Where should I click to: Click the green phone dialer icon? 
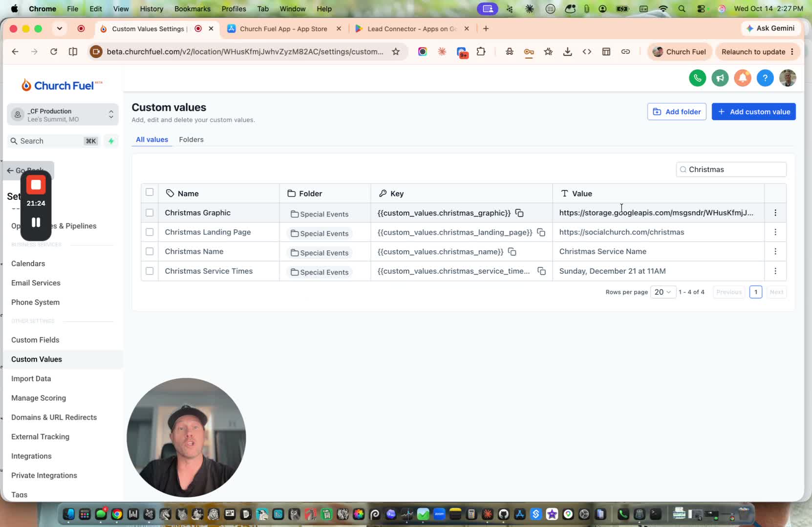(697, 78)
